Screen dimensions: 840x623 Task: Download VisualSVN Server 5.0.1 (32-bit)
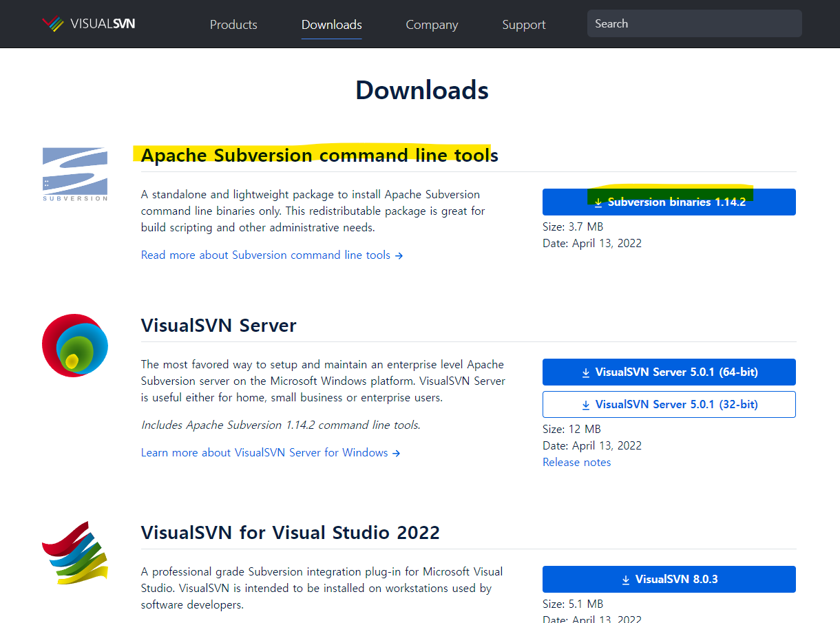[x=669, y=404]
